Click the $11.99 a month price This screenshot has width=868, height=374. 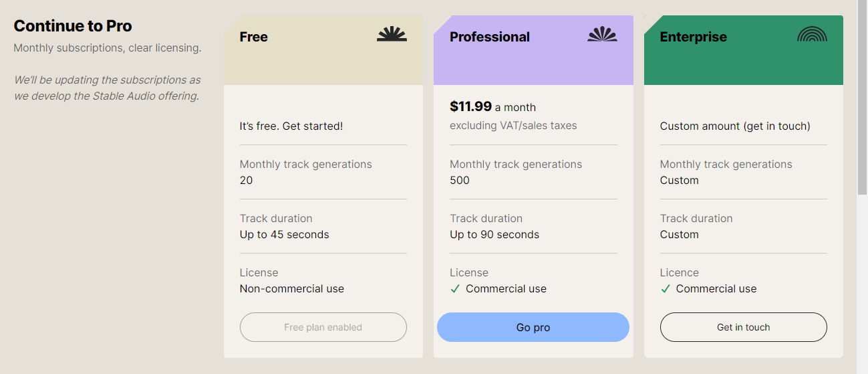492,106
